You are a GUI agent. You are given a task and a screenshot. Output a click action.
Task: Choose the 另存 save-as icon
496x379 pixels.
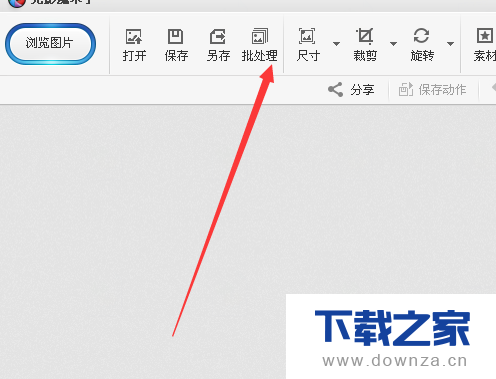point(218,45)
